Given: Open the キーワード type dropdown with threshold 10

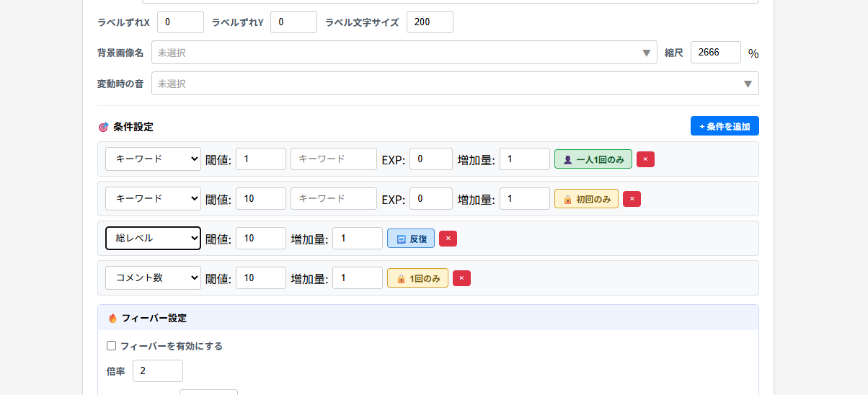Looking at the screenshot, I should click(153, 198).
